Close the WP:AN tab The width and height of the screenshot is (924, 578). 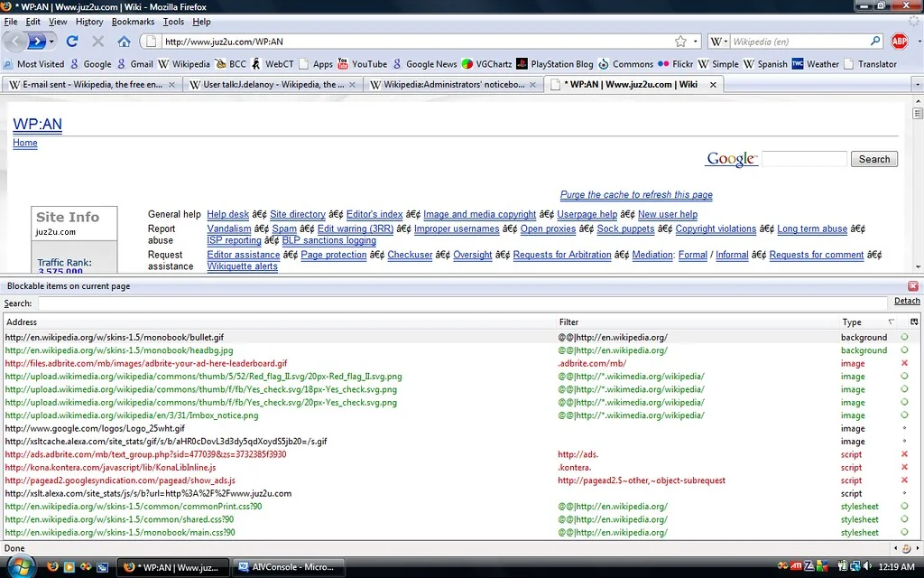pos(713,85)
